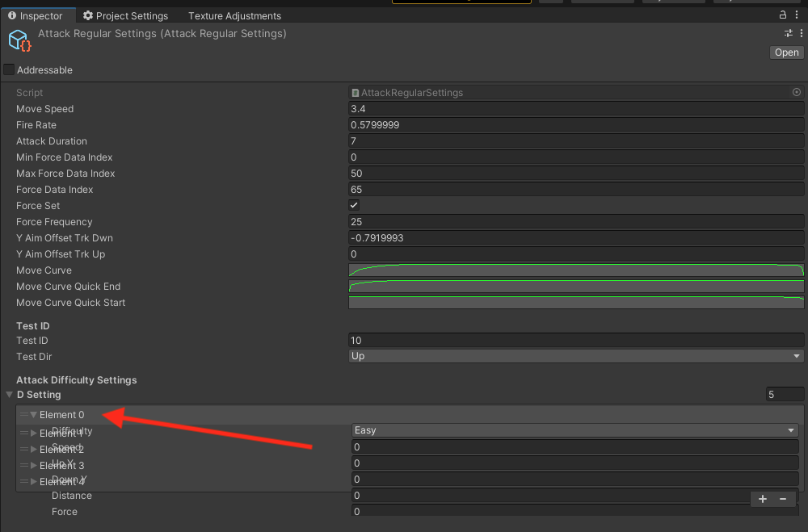
Task: Enable the Addressable checkbox
Action: click(9, 69)
